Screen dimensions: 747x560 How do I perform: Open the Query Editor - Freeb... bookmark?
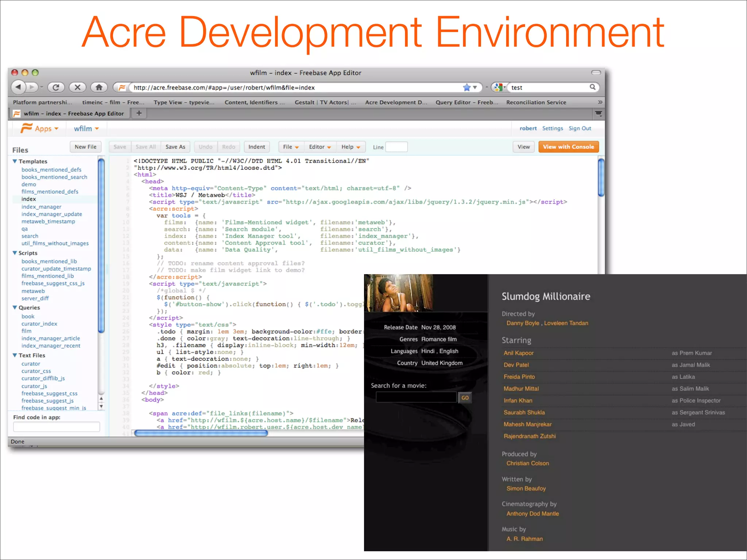[x=467, y=102]
